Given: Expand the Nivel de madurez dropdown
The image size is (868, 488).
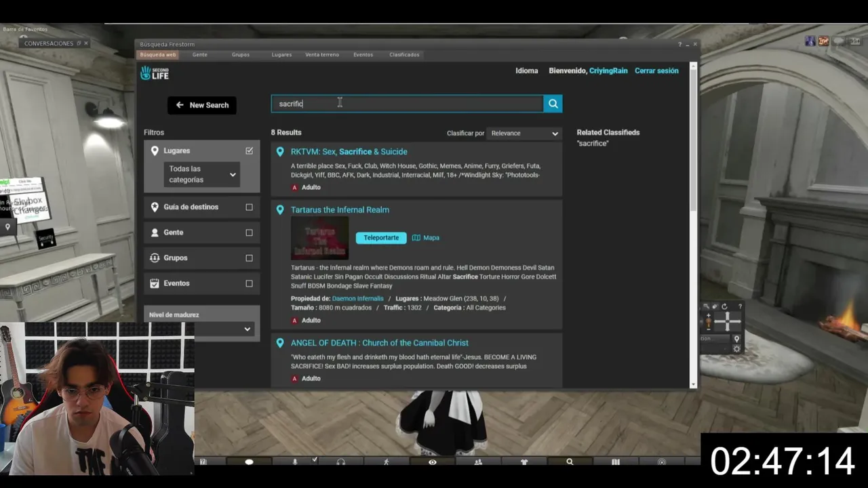Looking at the screenshot, I should 201,329.
